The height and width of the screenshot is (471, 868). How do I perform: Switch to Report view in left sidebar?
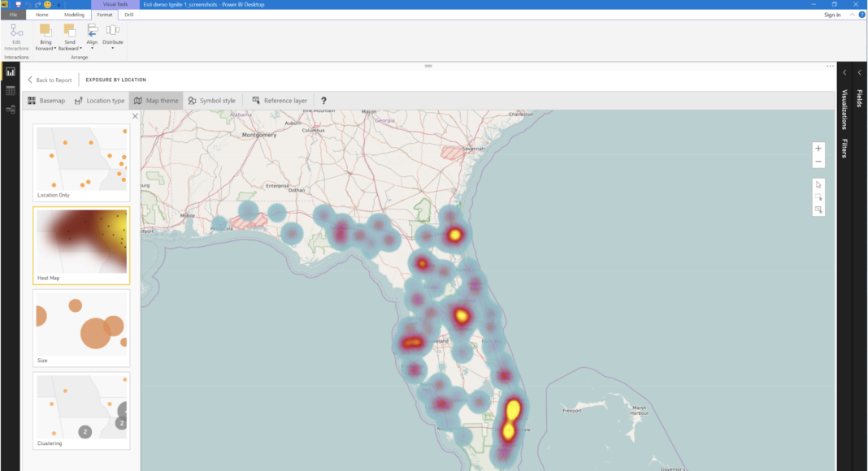11,71
